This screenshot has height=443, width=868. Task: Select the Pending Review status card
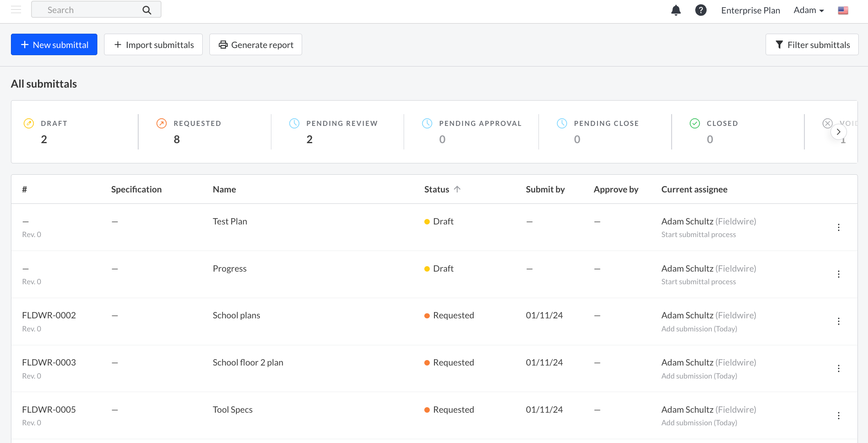tap(338, 132)
